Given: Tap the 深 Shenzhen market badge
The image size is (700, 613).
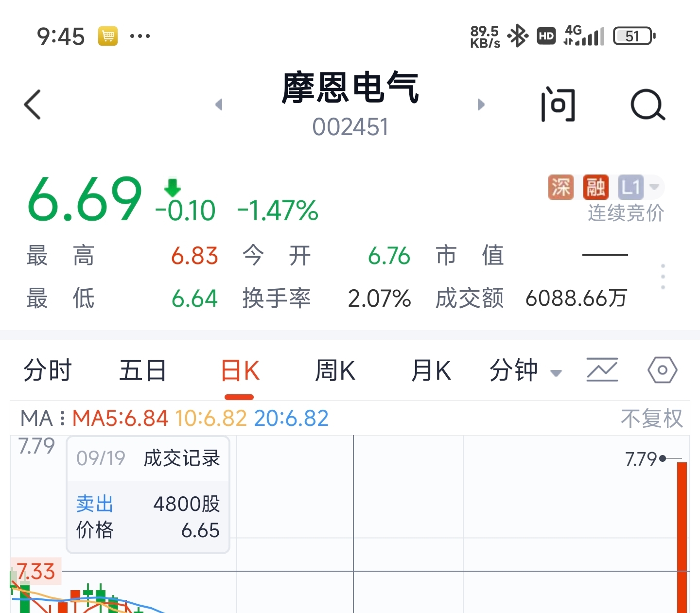Looking at the screenshot, I should pyautogui.click(x=561, y=187).
